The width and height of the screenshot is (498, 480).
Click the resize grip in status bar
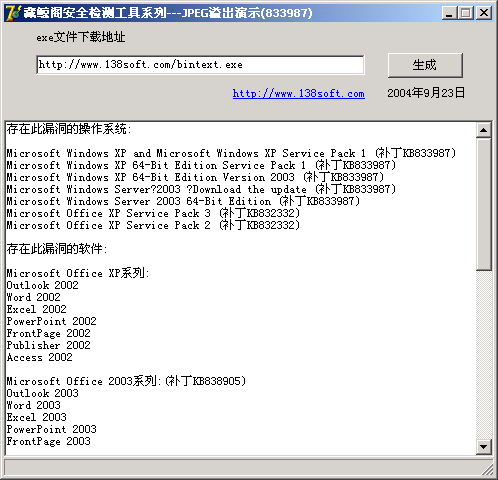coord(487,470)
